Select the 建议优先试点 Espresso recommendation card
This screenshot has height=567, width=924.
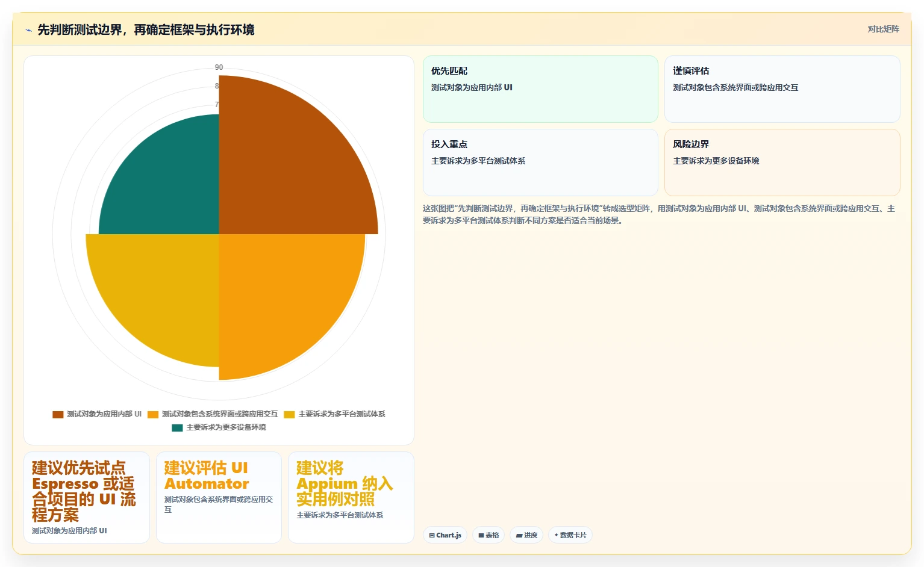click(x=87, y=498)
